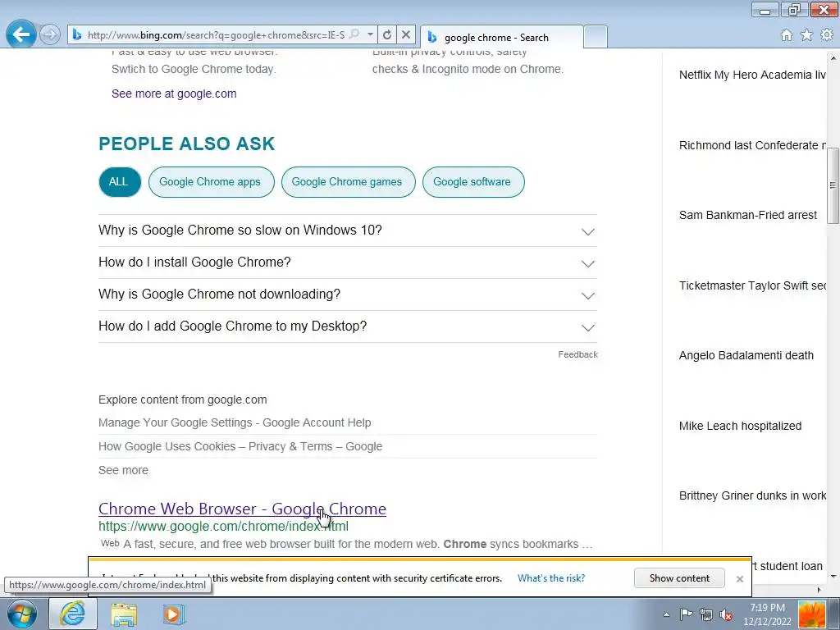Screen dimensions: 840x630
Task: Click the scrollbar up arrow
Action: click(x=833, y=57)
